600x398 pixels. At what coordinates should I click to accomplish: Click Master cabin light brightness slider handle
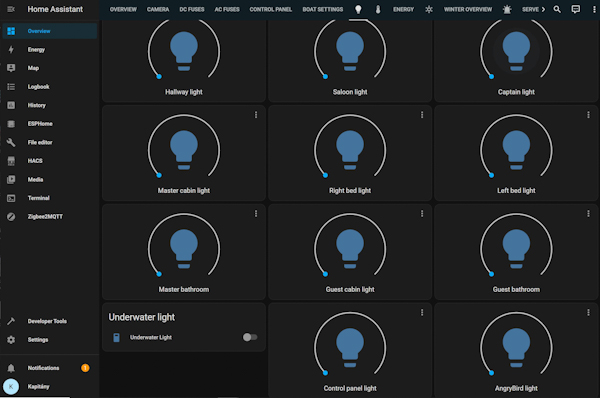click(159, 175)
